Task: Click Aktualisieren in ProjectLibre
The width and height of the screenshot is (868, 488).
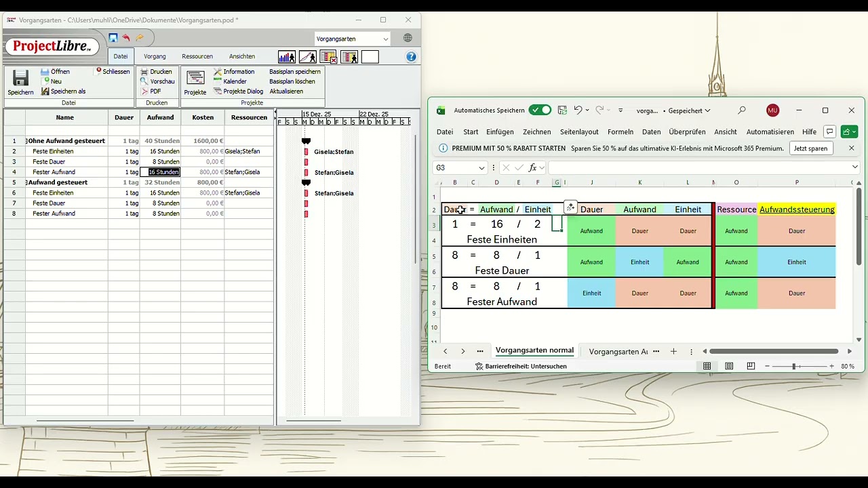Action: click(x=286, y=91)
